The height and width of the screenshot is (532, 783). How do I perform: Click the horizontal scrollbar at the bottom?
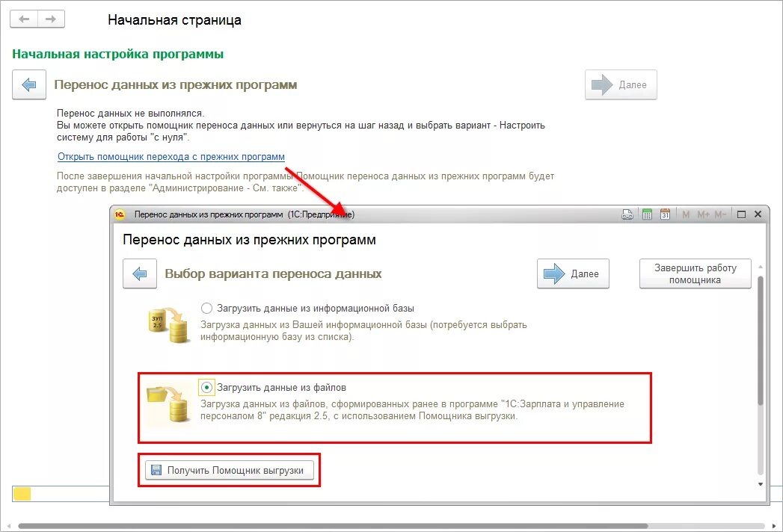(x=333, y=526)
